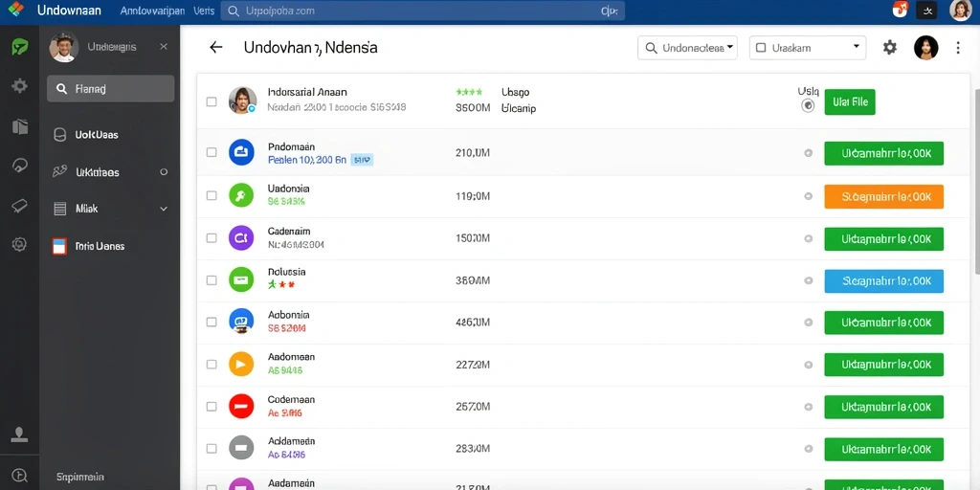Click the orange button in Uadonsia row
980x490 pixels.
click(x=883, y=196)
